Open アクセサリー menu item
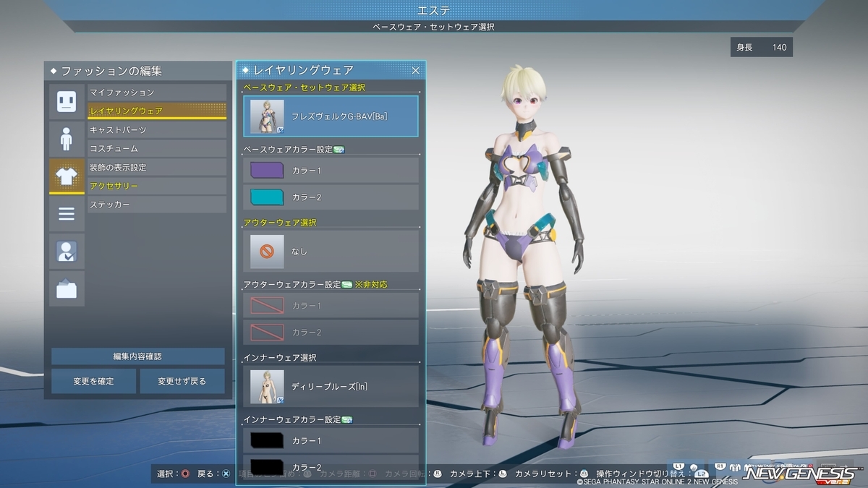868x488 pixels. 157,187
